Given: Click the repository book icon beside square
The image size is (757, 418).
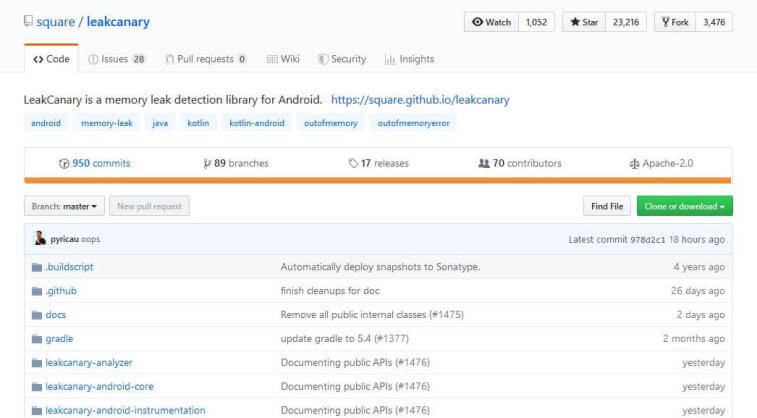Looking at the screenshot, I should (x=28, y=21).
